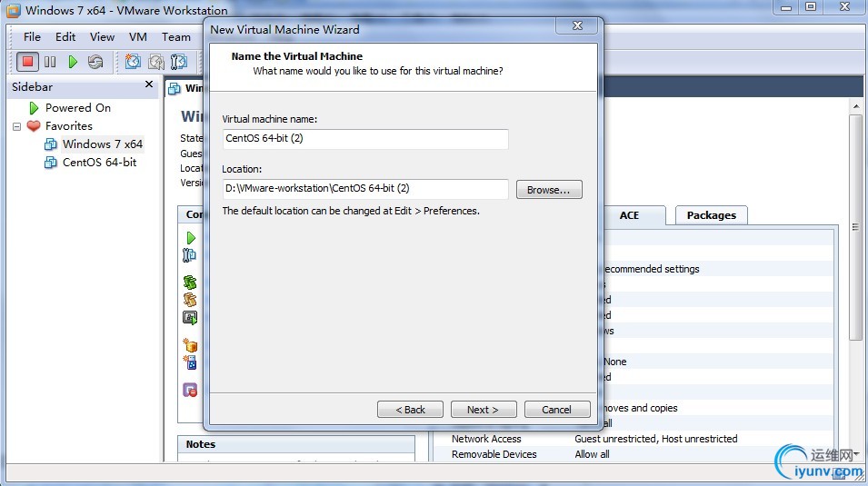
Task: Click the main window vertical scrollbar up arrow
Action: (x=856, y=106)
